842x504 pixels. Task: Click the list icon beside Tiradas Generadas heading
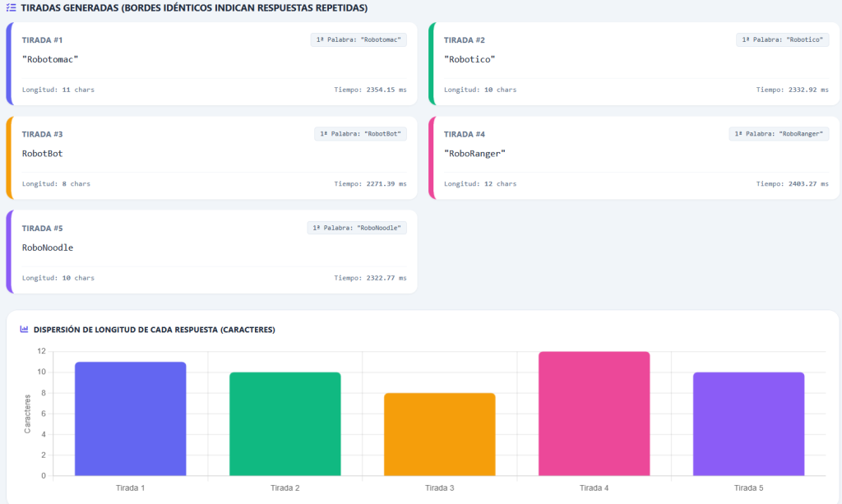(x=11, y=8)
